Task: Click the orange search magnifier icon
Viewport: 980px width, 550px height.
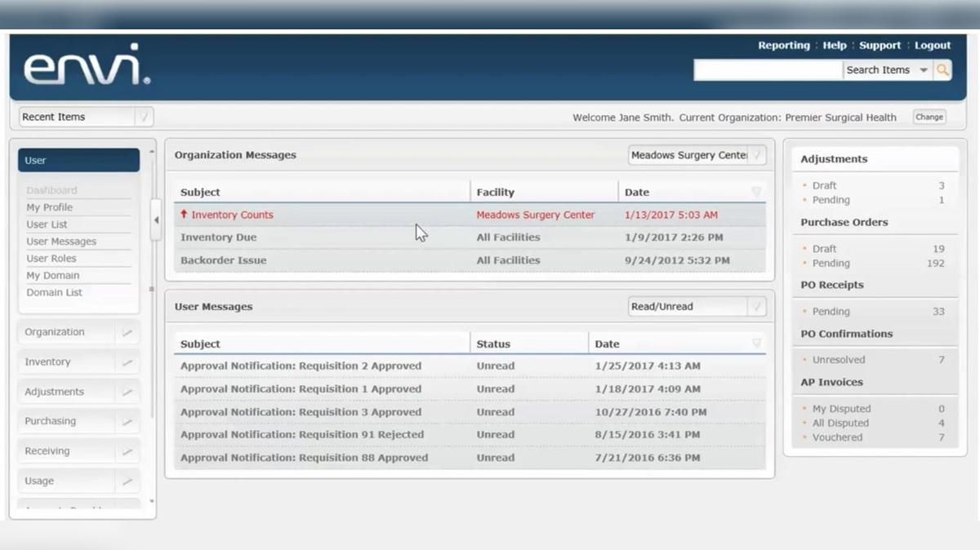Action: point(942,70)
